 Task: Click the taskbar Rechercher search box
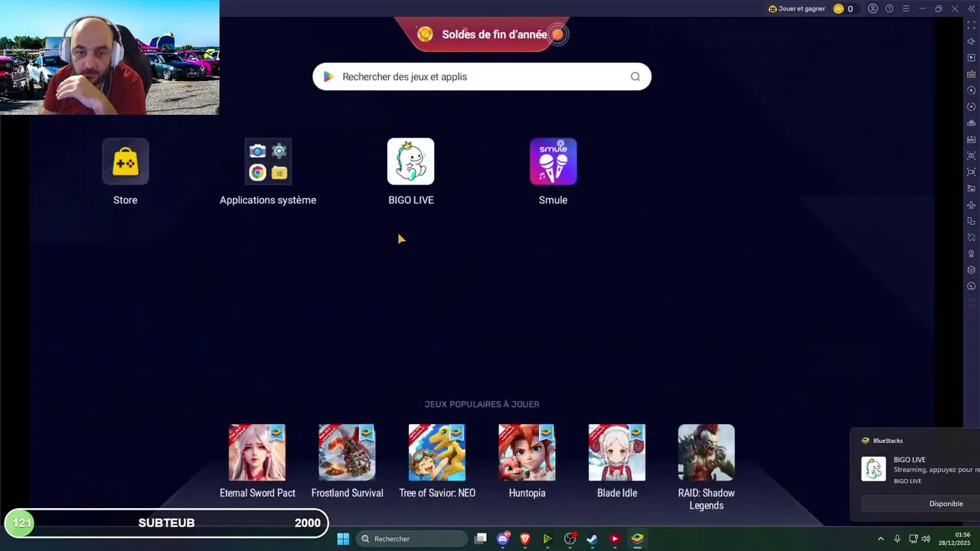click(412, 539)
